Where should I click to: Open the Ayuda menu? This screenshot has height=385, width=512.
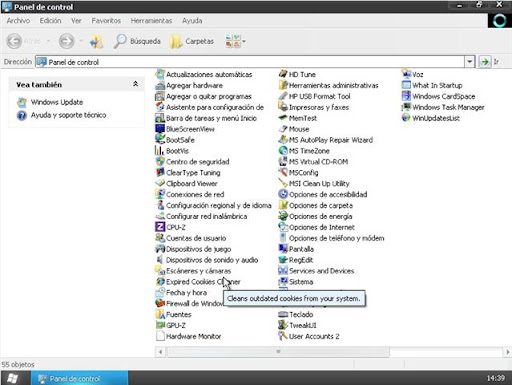click(x=192, y=21)
